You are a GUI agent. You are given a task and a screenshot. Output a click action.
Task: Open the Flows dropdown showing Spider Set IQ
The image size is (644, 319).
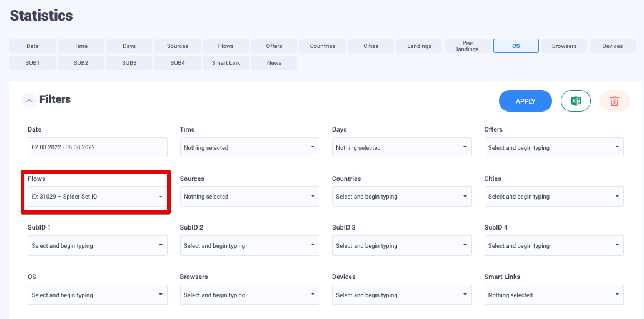[x=97, y=197]
